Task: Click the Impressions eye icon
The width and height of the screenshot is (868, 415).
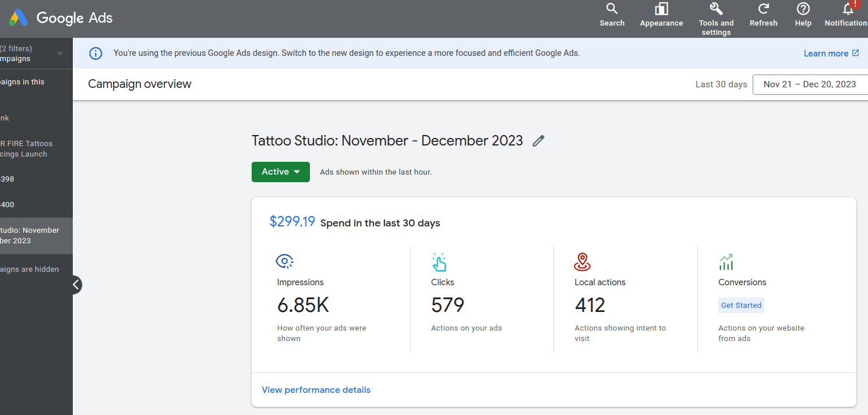Action: point(284,261)
